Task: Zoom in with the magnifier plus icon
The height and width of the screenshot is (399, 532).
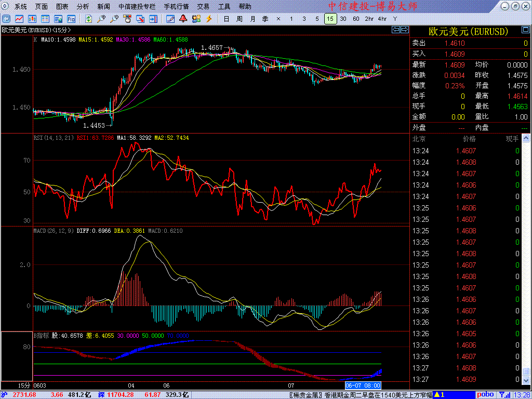Action: pos(101,19)
